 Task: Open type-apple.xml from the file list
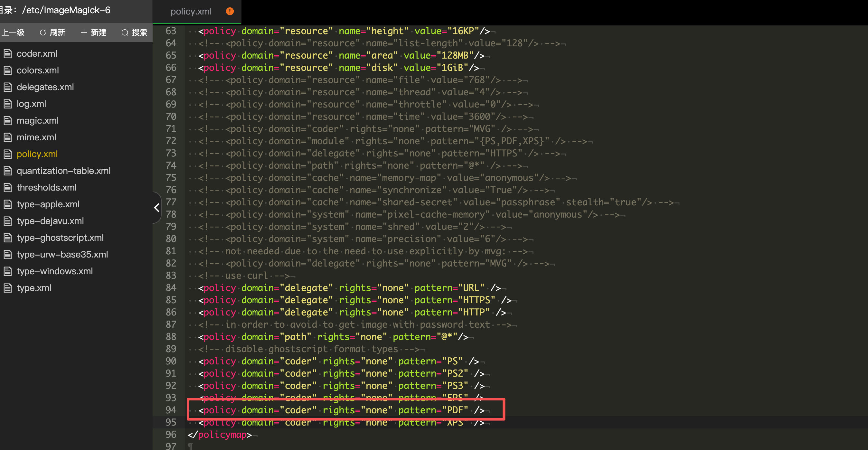pyautogui.click(x=48, y=204)
